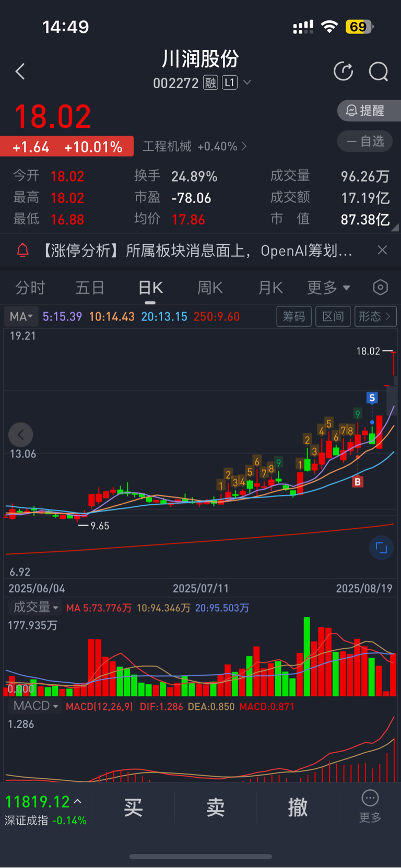This screenshot has height=868, width=401.
Task: Tap DIF:1.286 MACD readout
Action: (161, 706)
